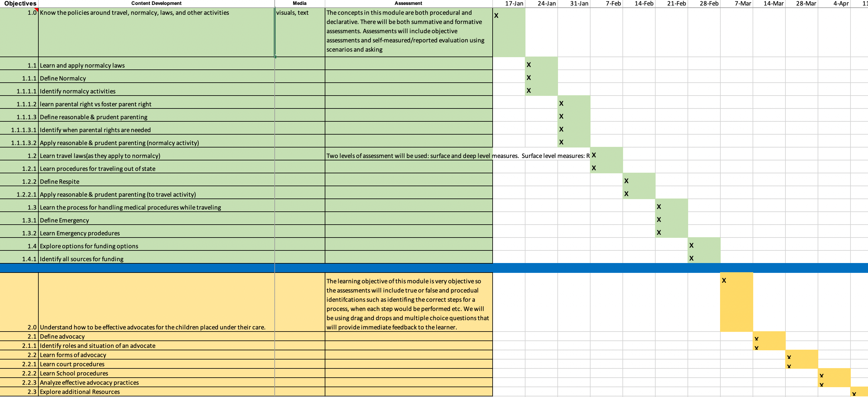The image size is (868, 397).
Task: Click the 'Identify all sources for funding' cell
Action: 156,258
